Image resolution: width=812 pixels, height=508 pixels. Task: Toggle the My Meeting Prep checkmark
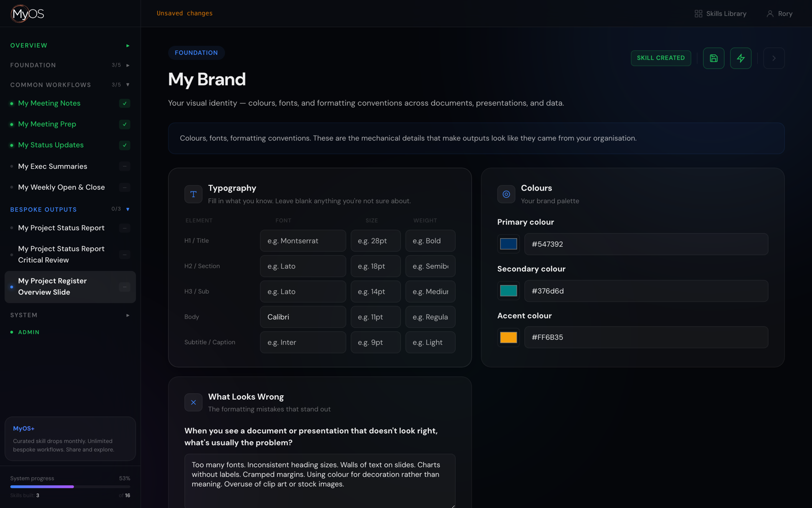coord(125,124)
